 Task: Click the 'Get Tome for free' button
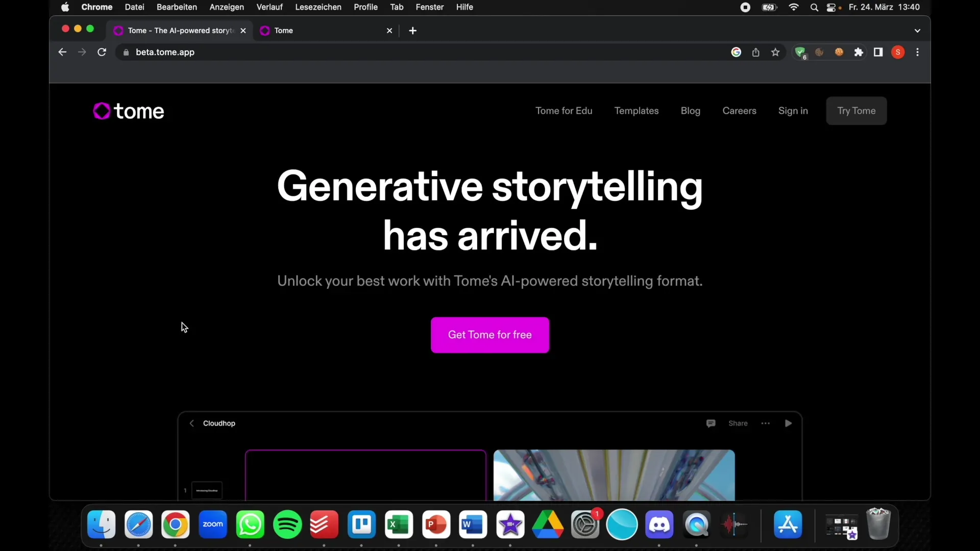click(x=489, y=334)
